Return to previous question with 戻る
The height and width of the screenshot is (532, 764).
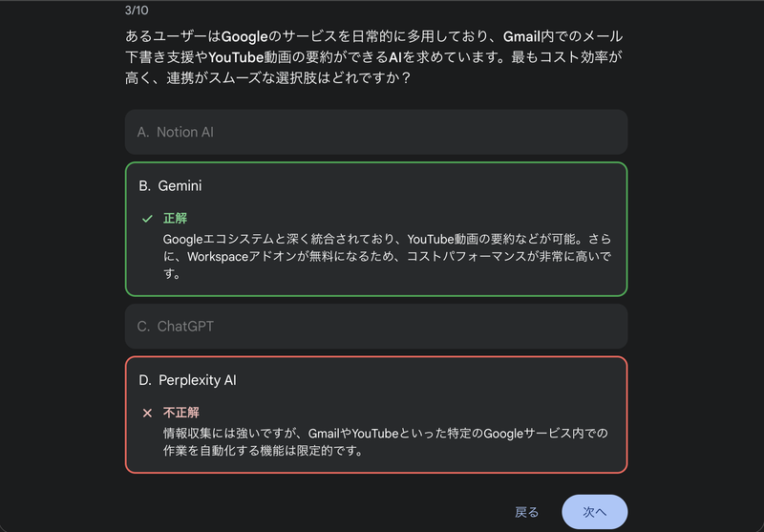(x=527, y=512)
